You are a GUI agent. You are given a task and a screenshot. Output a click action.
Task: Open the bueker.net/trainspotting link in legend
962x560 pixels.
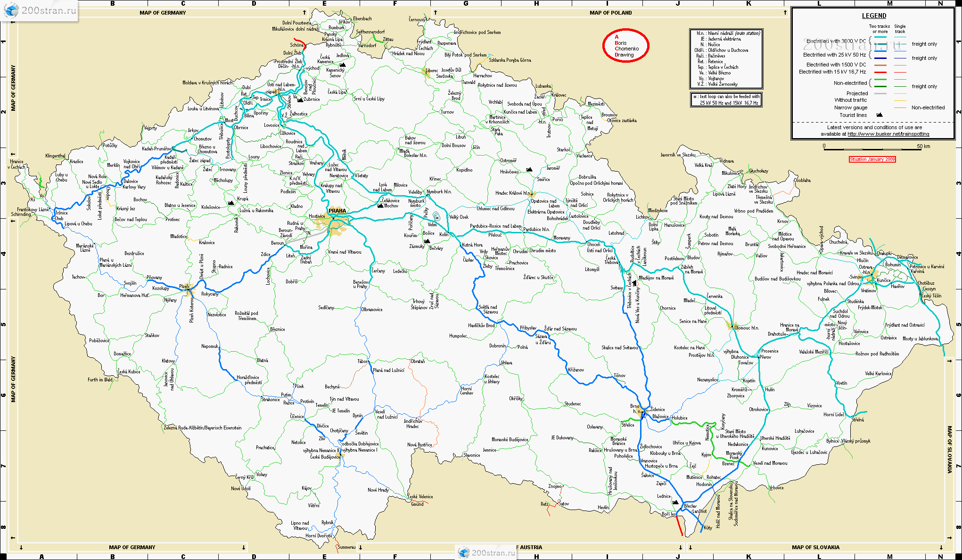(x=888, y=134)
